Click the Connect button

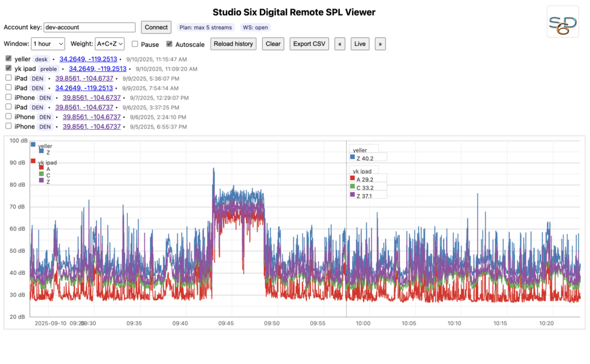click(156, 28)
